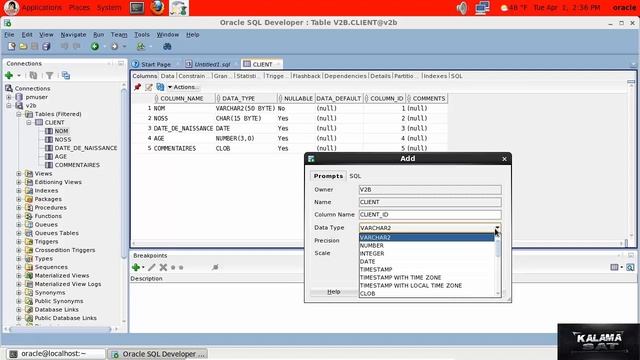Click the Sequences folder icon
The image size is (640, 360).
pos(29,267)
